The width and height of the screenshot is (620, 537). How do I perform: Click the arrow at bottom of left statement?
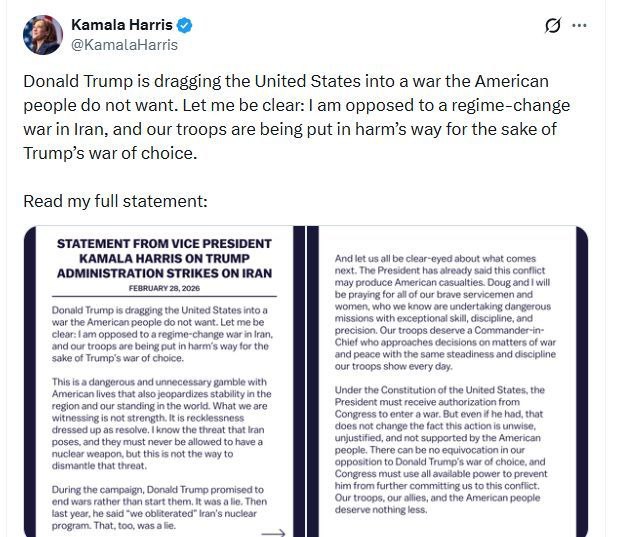[x=273, y=533]
